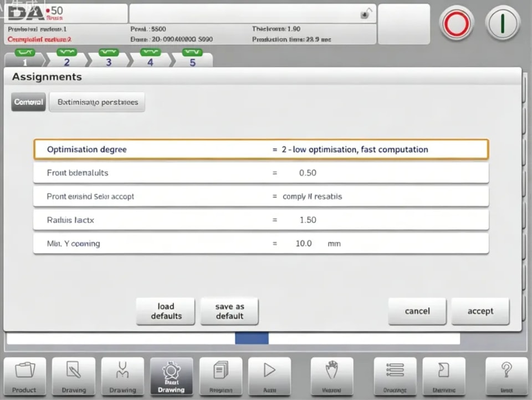Accept the Assignments settings
Viewport: 532px width, 400px height.
click(x=480, y=311)
